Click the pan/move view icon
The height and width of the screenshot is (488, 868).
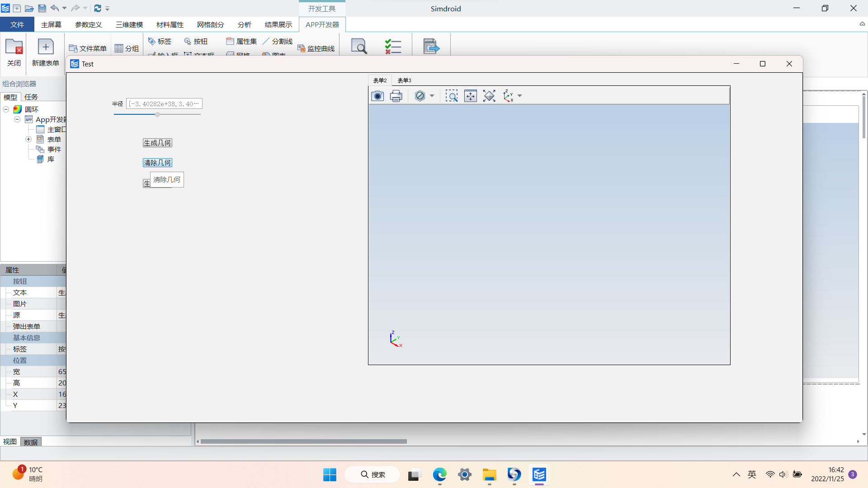pos(471,96)
